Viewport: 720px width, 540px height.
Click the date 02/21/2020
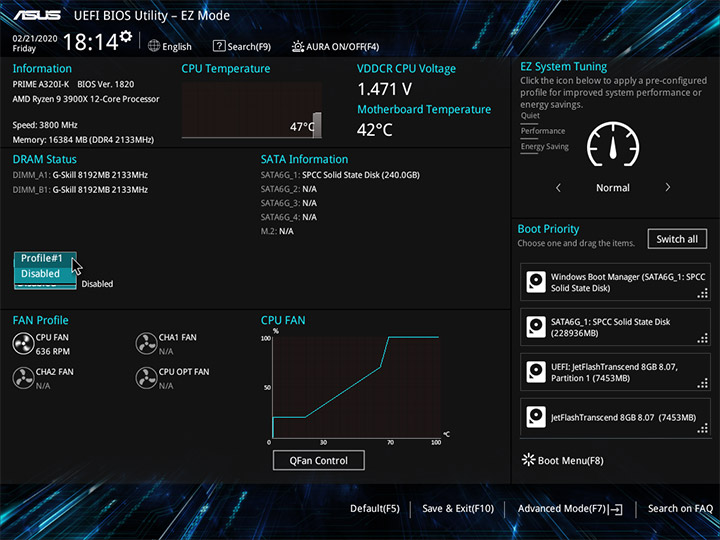pos(35,39)
